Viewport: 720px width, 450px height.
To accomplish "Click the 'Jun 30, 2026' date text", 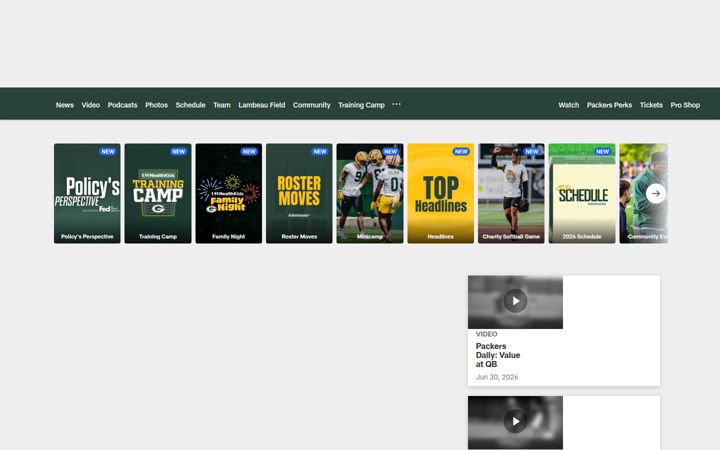I will 497,377.
